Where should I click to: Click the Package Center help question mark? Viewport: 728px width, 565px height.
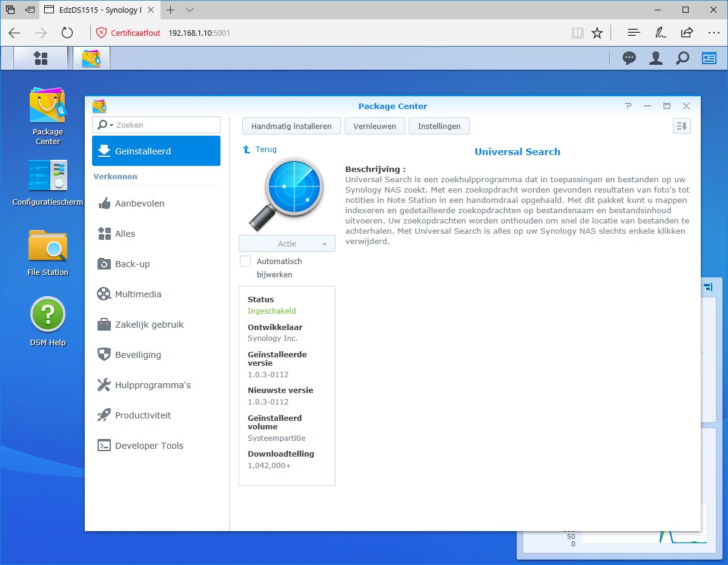click(x=628, y=106)
